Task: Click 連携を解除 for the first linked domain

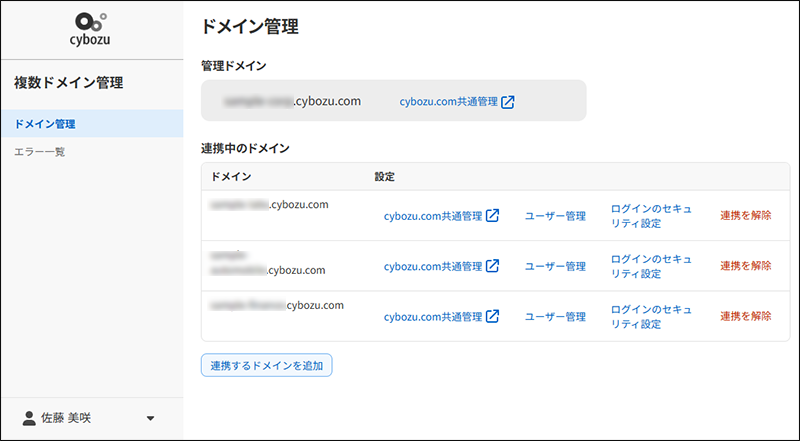Action: tap(745, 215)
